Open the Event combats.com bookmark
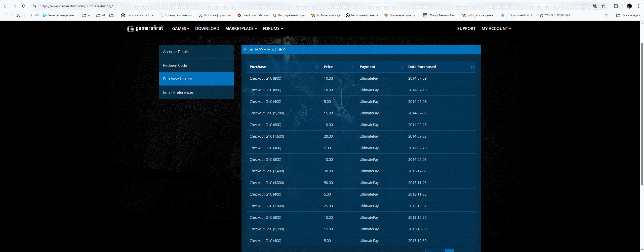This screenshot has width=644, height=252. 253,15
